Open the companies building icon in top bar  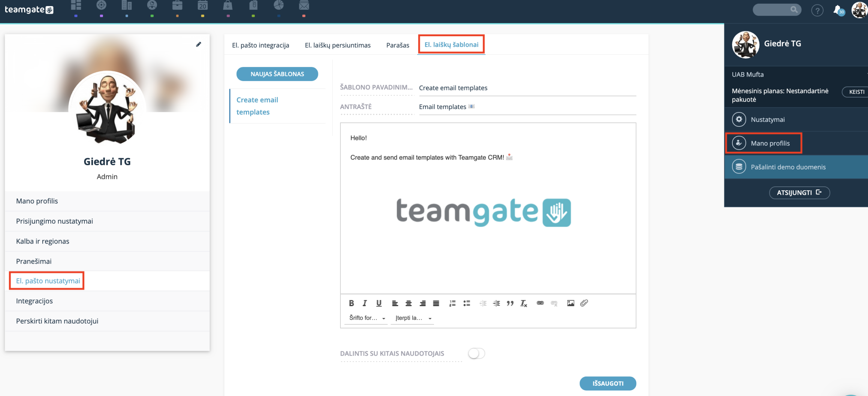pos(126,5)
